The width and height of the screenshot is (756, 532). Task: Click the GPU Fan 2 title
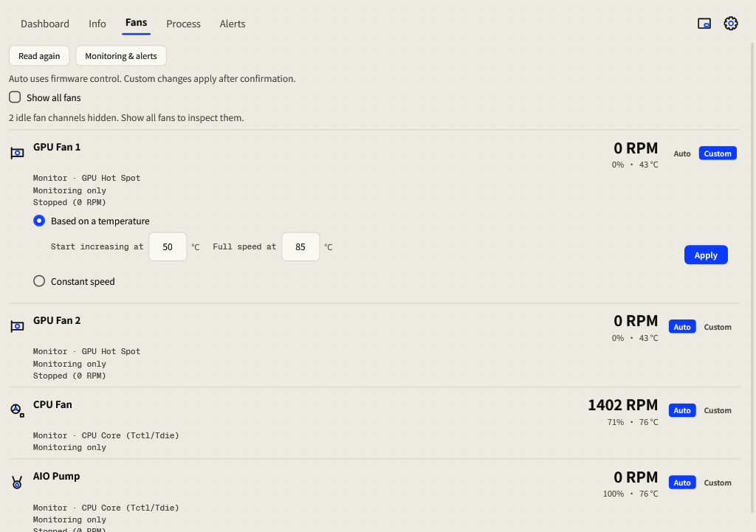point(57,320)
